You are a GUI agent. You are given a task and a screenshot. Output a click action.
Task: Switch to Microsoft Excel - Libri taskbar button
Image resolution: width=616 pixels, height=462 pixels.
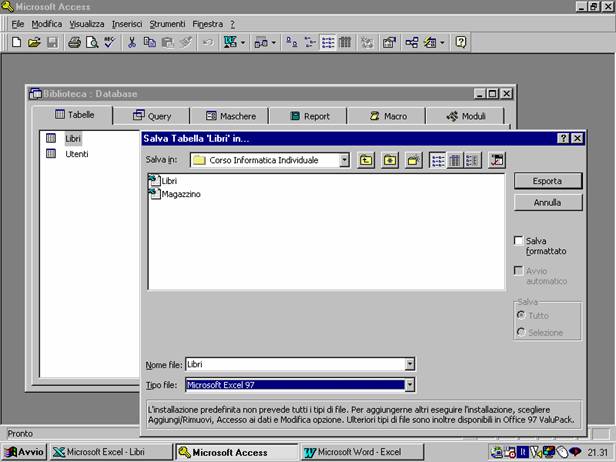pyautogui.click(x=110, y=452)
